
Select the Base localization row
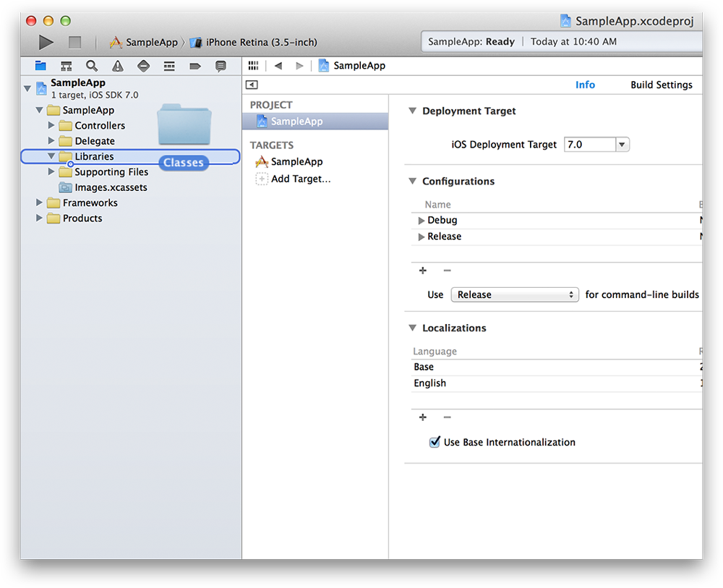557,367
